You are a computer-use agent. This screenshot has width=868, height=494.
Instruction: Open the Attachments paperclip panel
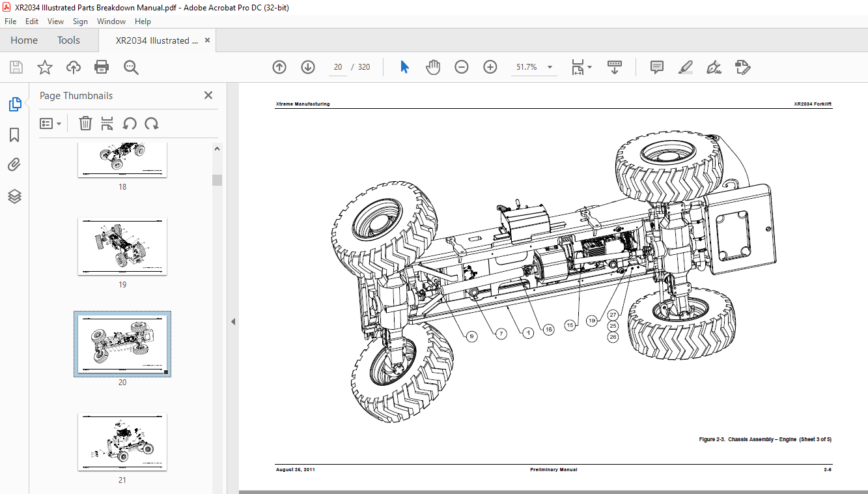click(x=14, y=165)
